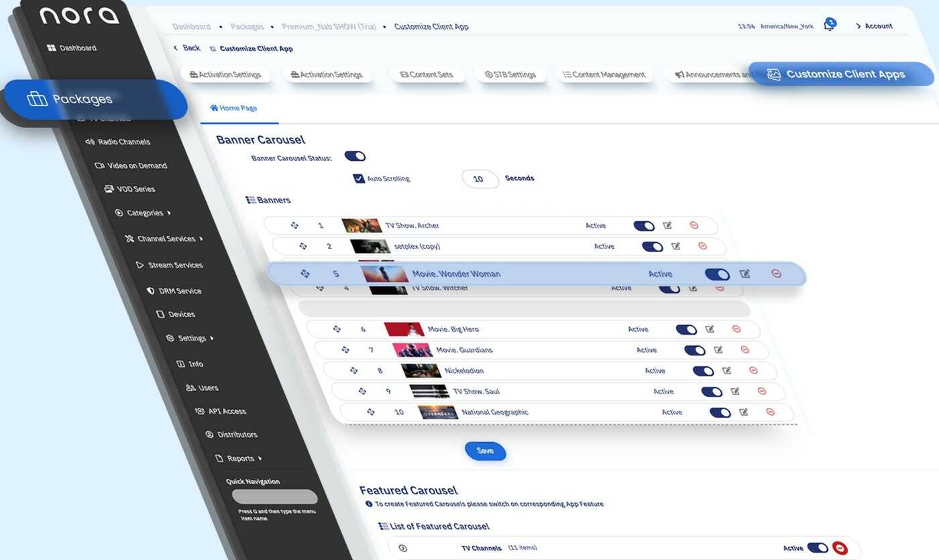Open the Content Sets tab
The height and width of the screenshot is (560, 939).
pos(427,74)
